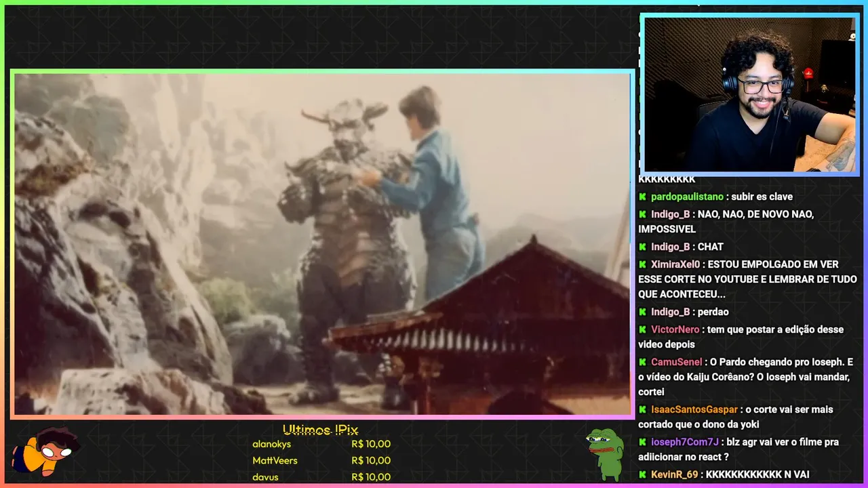Click message 'tem que postar a edição desse video depois'

[741, 338]
